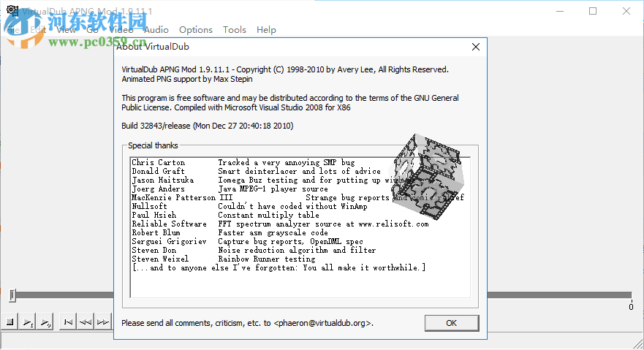Click the Stop playback button
The width and height of the screenshot is (644, 350).
[10, 322]
